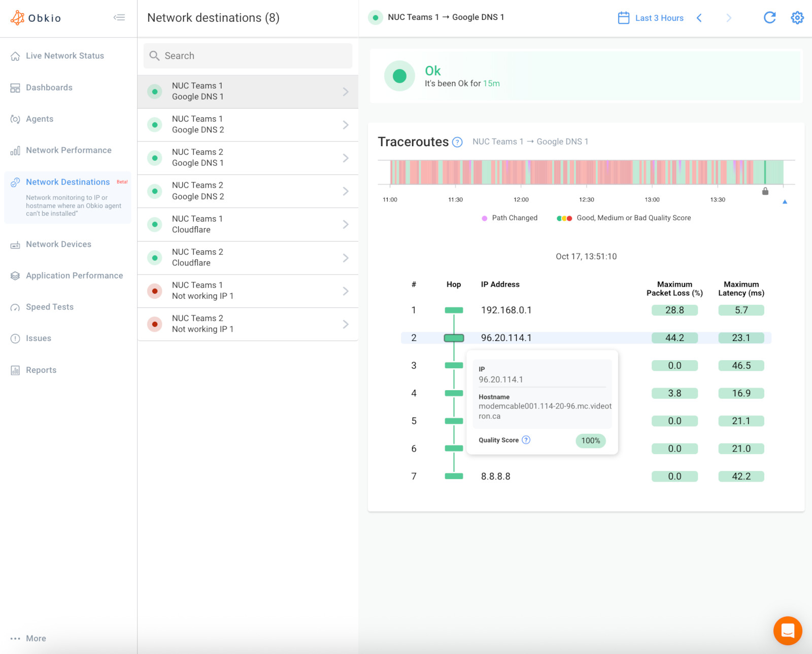Click the 15m link in Ok status banner
This screenshot has width=812, height=654.
pyautogui.click(x=492, y=83)
